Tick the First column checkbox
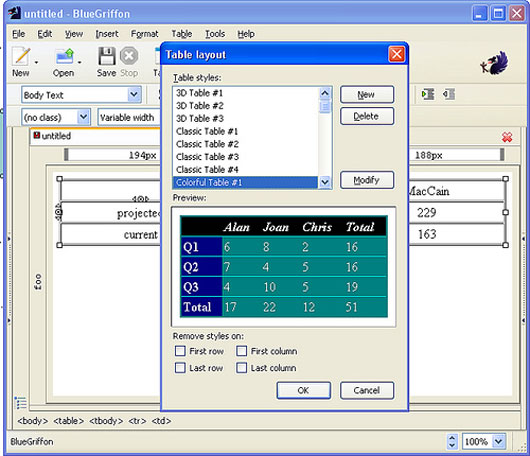530x456 pixels. click(241, 351)
